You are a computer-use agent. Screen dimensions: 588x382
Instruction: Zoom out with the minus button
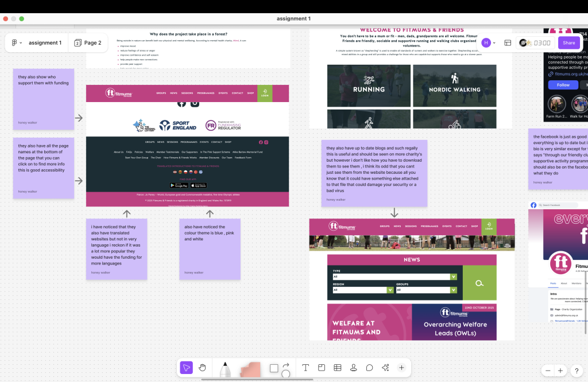(548, 371)
